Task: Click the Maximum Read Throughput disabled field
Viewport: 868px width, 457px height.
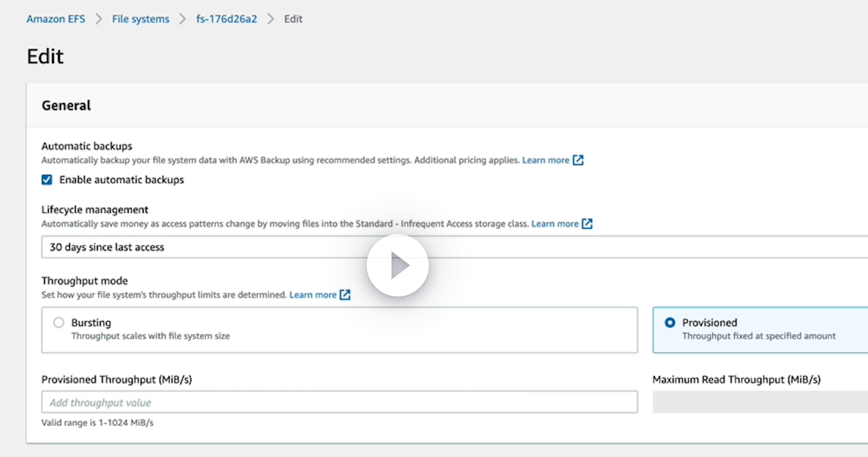Action: pyautogui.click(x=759, y=402)
